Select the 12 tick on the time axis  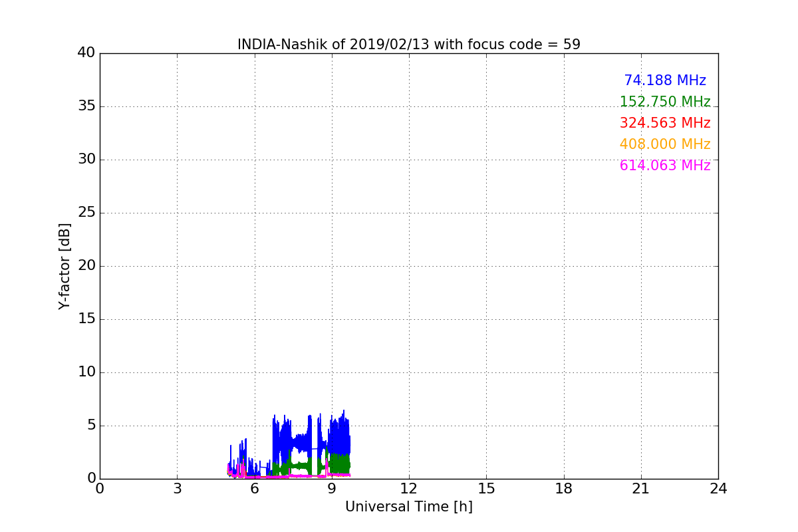408,488
